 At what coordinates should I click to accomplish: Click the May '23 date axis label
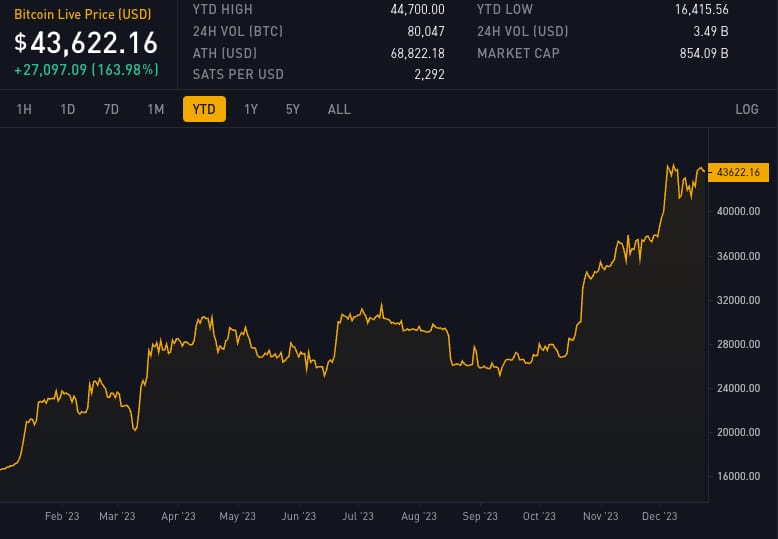click(x=237, y=516)
